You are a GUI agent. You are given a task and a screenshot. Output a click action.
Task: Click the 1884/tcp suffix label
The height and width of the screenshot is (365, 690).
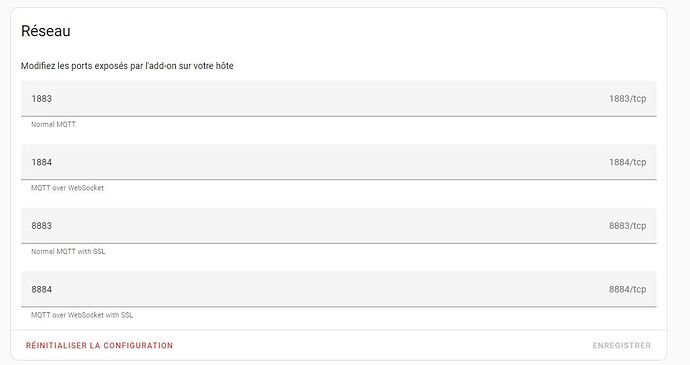[x=628, y=162]
